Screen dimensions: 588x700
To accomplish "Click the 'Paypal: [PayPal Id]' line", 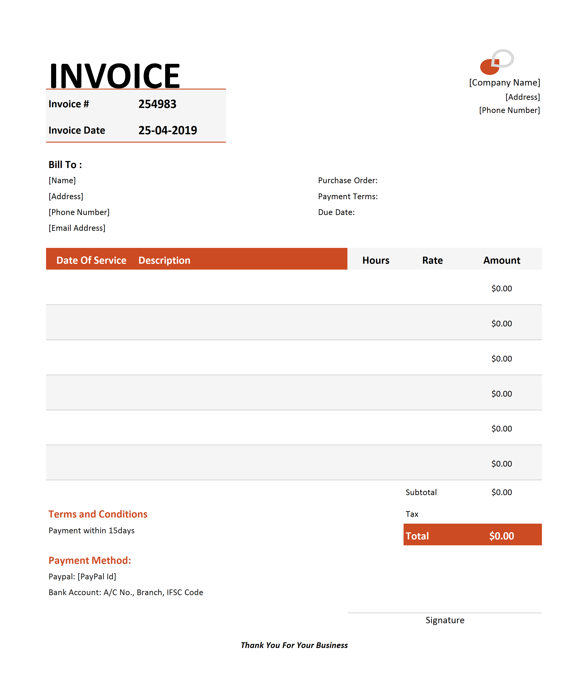I will [x=82, y=576].
